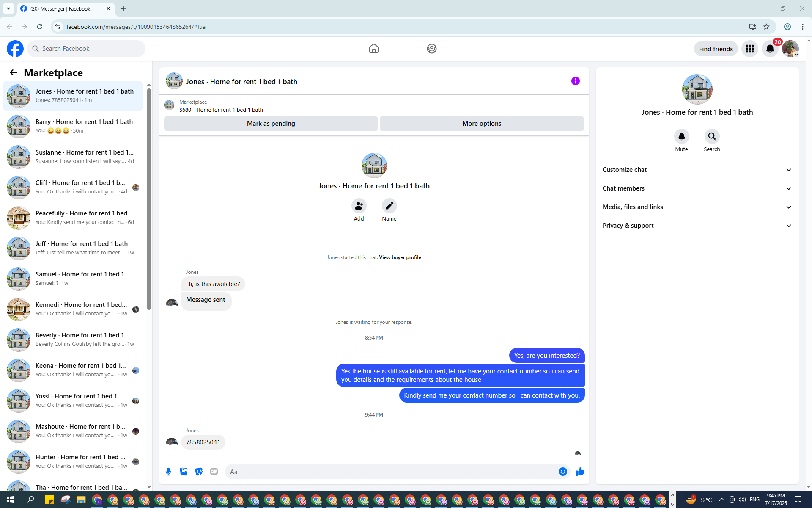This screenshot has height=508, width=812.
Task: Open the Hunter conversation
Action: coord(73,462)
